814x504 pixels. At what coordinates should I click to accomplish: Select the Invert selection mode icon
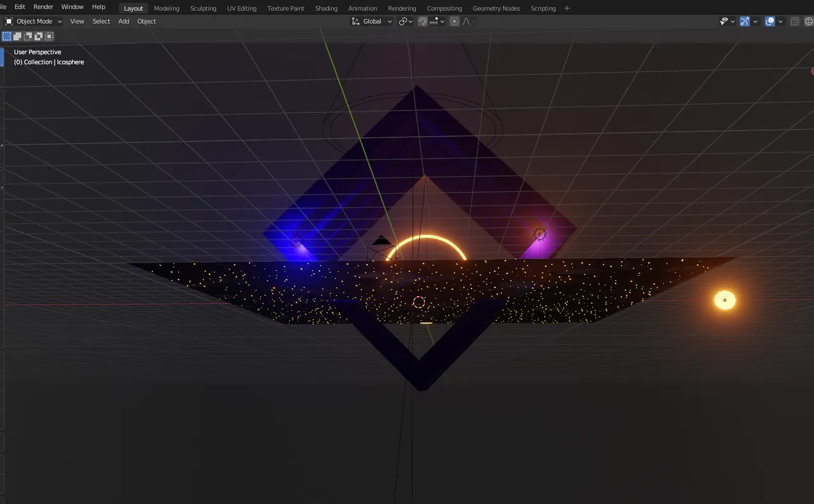[39, 36]
